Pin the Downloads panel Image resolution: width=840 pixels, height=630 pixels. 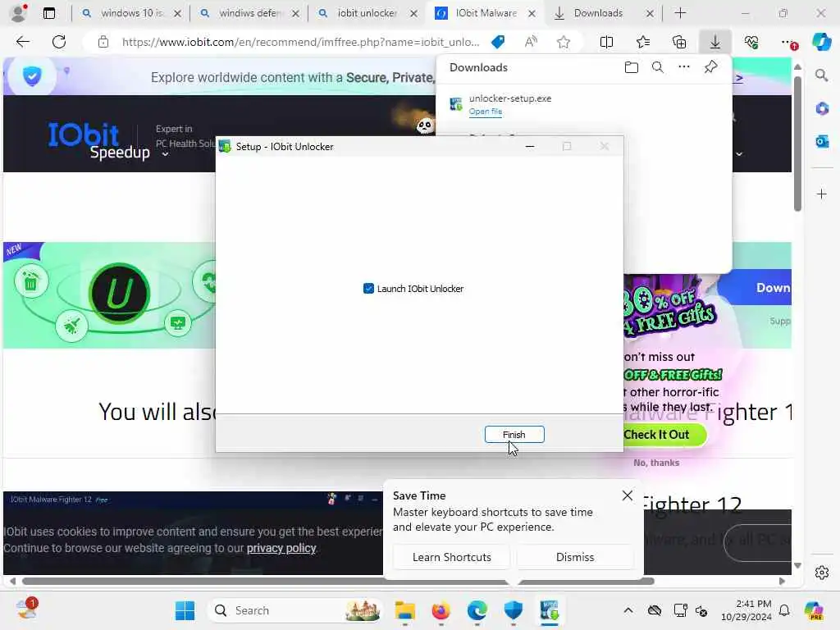[x=711, y=67]
